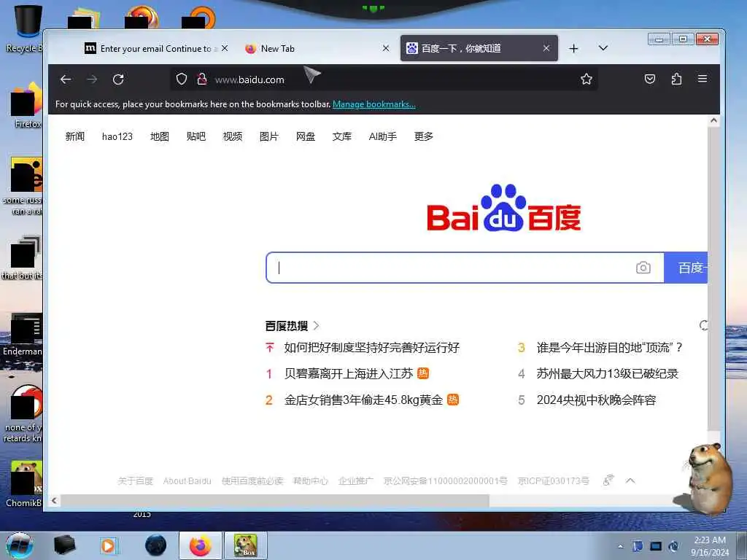The height and width of the screenshot is (560, 747).
Task: Show hidden system tray icons
Action: pos(620,546)
